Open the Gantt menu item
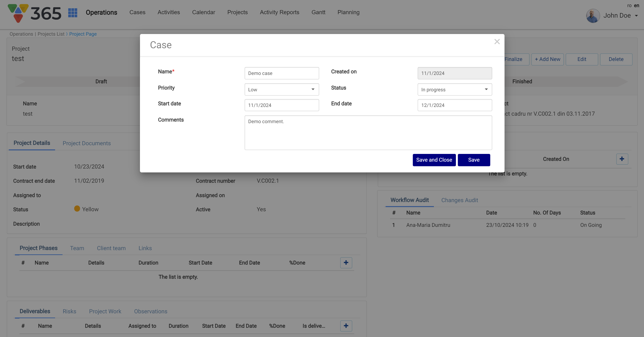The image size is (644, 337). point(318,12)
